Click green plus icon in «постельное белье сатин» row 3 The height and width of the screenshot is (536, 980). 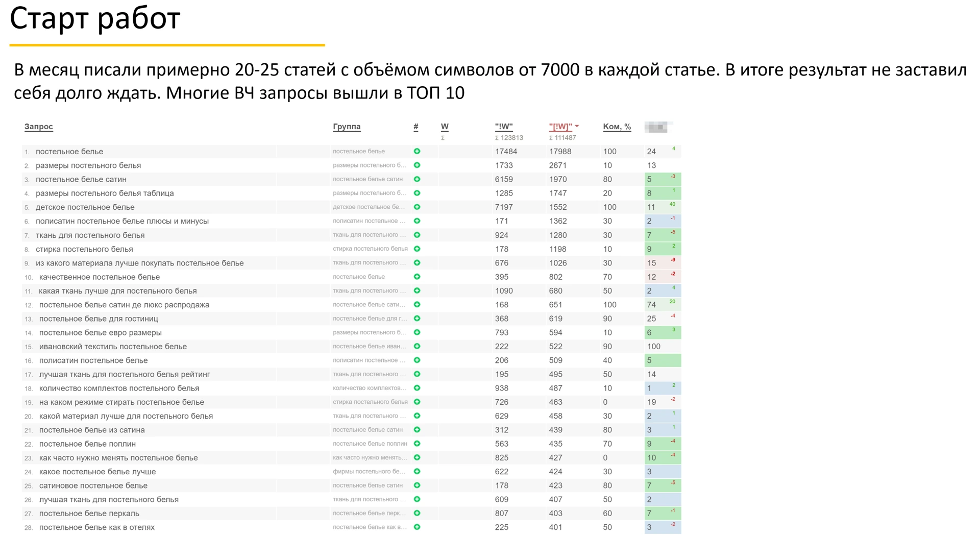coord(417,179)
